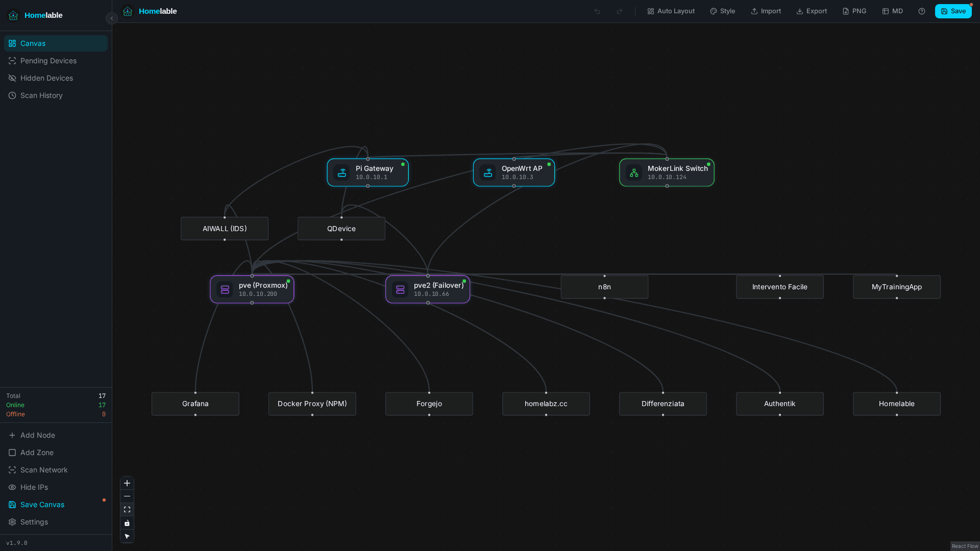980x551 pixels.
Task: Open the Style options menu
Action: (722, 11)
